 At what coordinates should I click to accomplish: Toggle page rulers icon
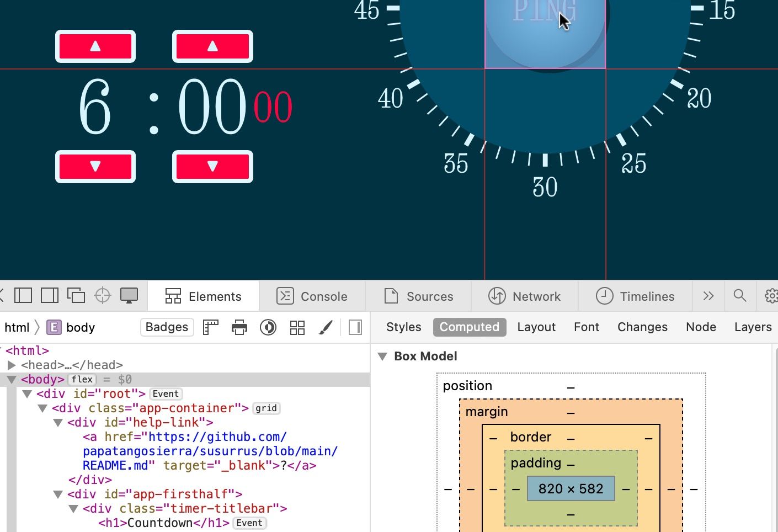211,327
